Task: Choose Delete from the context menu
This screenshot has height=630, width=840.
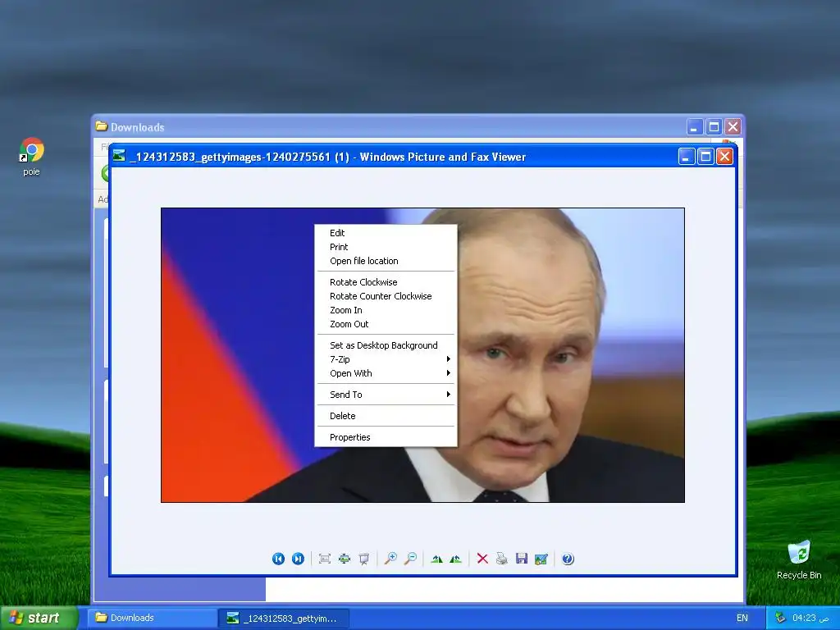Action: pos(386,416)
